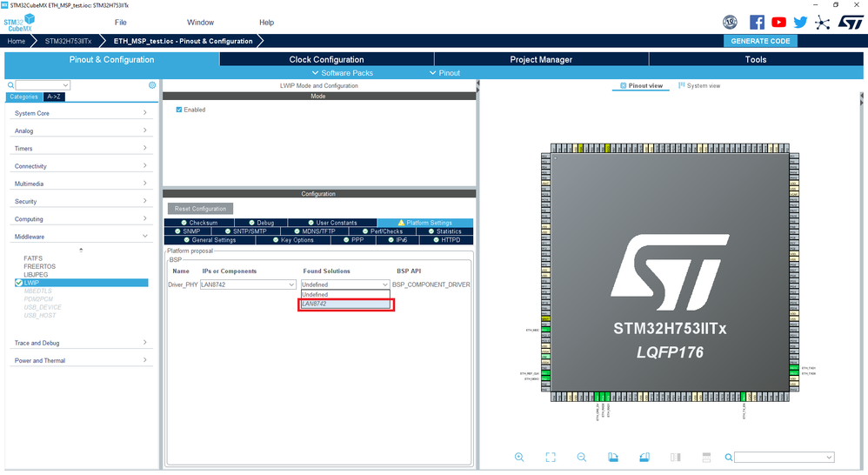Viewport: 868px width, 475px height.
Task: Select FATFS in middleware list
Action: [33, 258]
